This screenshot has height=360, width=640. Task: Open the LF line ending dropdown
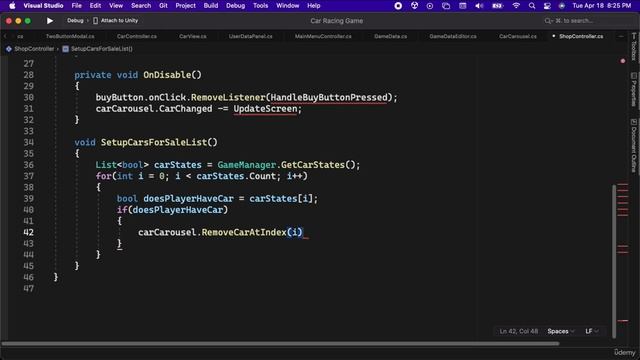coord(592,331)
